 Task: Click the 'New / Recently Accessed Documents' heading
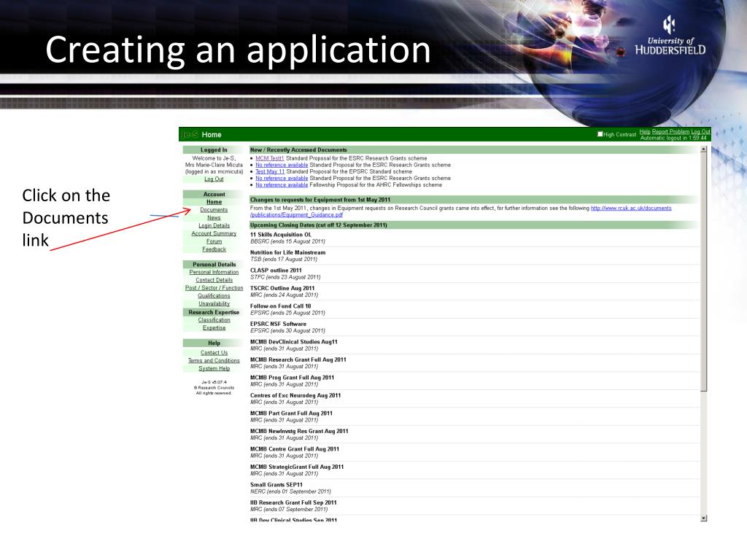298,150
